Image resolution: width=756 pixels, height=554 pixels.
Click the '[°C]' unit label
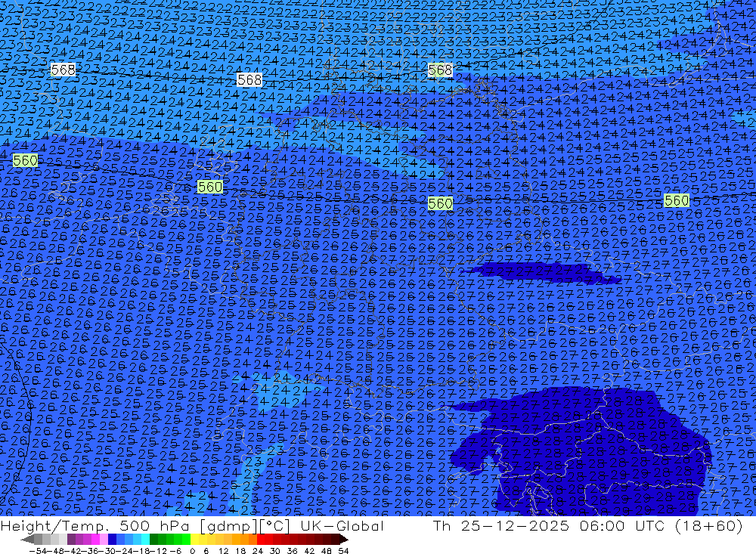point(274,527)
